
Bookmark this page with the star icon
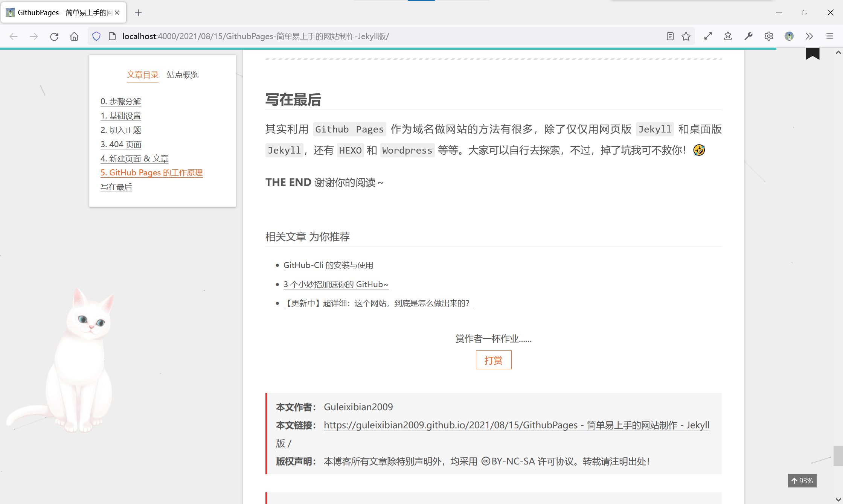pos(686,37)
